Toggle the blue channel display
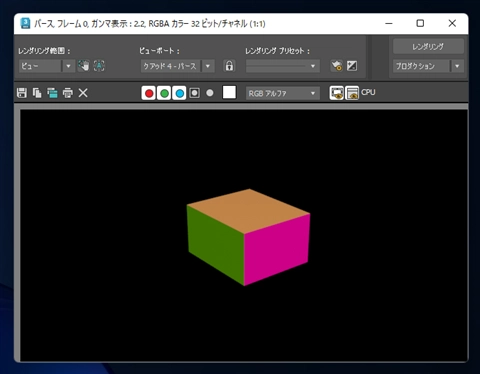480x374 pixels. point(179,93)
